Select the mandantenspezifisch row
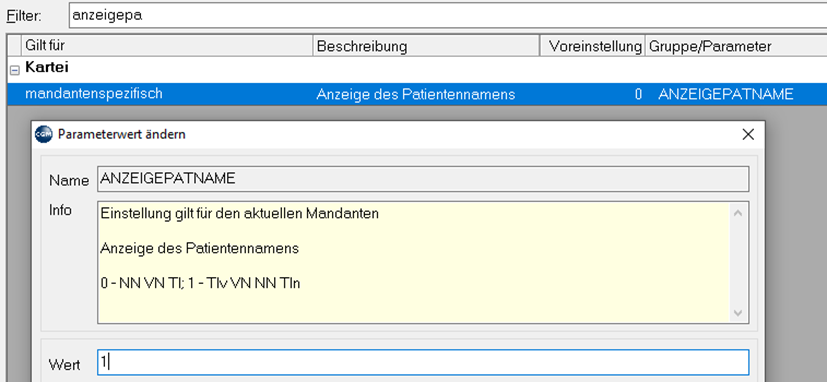This screenshot has height=382, width=827. pos(417,94)
